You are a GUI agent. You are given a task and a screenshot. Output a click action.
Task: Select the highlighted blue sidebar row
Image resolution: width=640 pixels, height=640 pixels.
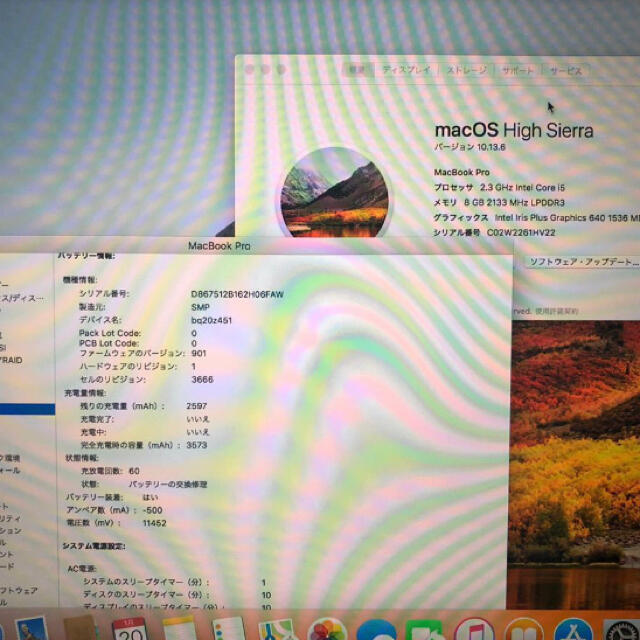point(27,409)
